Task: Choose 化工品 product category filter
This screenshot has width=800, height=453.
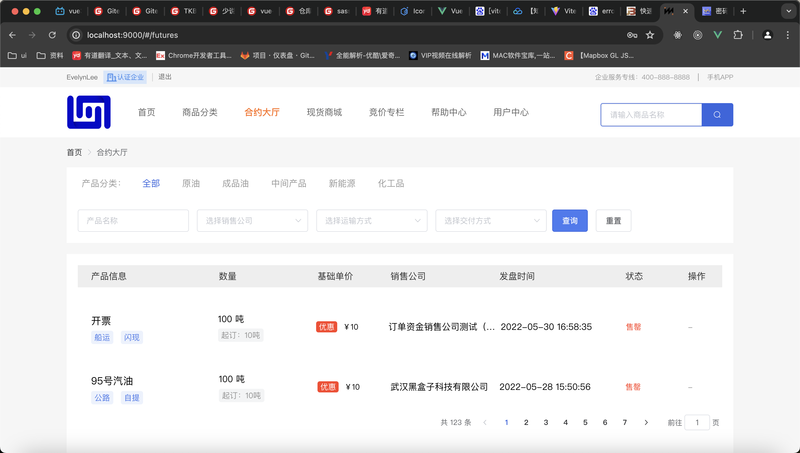Action: click(391, 184)
